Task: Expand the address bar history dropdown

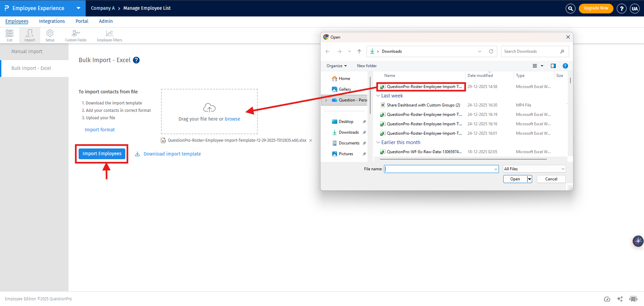Action: click(x=480, y=51)
